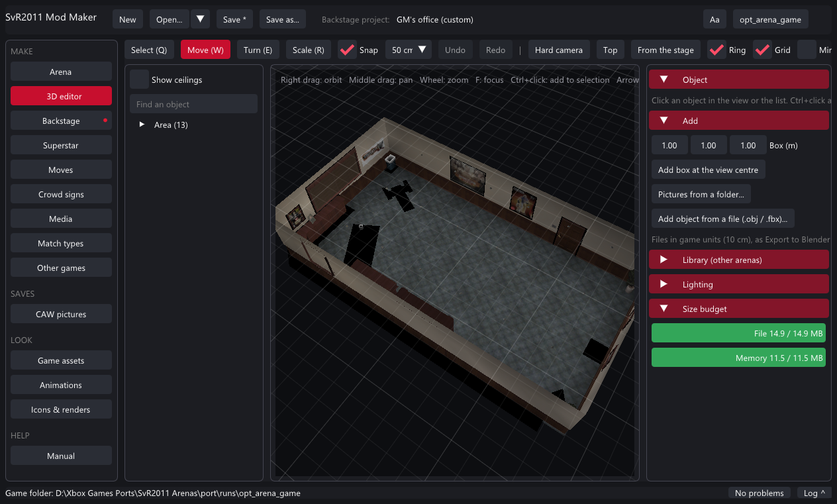Click the Aa font size button
The width and height of the screenshot is (837, 504).
point(714,19)
